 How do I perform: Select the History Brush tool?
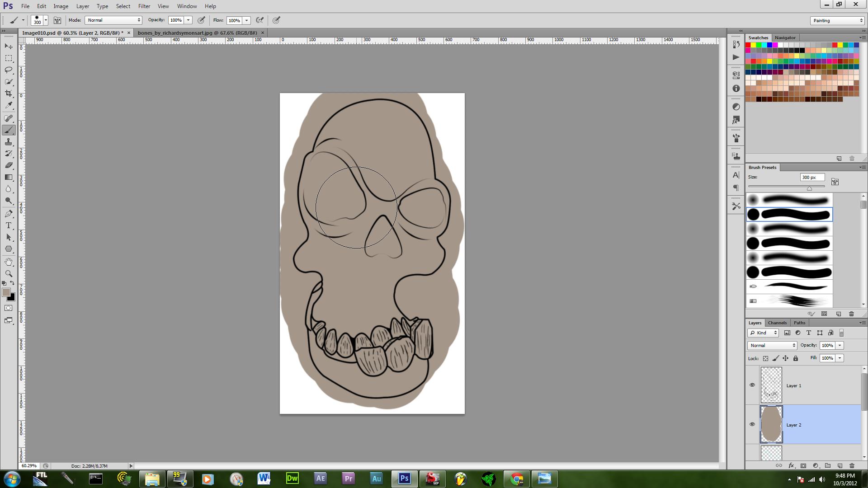(x=9, y=154)
